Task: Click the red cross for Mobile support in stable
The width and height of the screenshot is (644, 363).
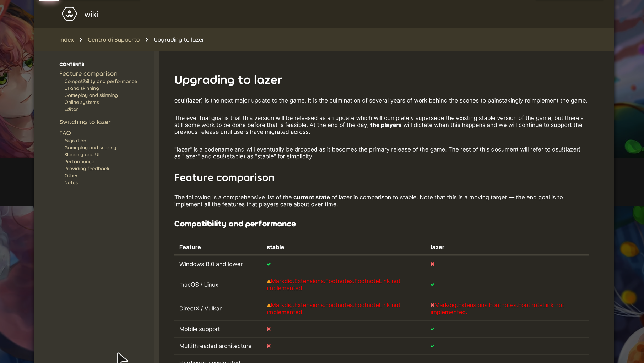Action: (x=269, y=329)
